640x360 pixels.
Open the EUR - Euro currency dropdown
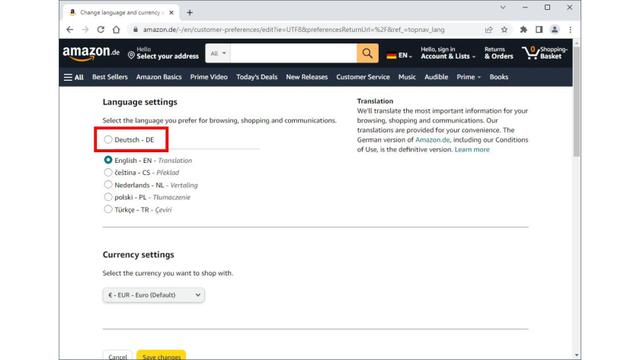(153, 295)
